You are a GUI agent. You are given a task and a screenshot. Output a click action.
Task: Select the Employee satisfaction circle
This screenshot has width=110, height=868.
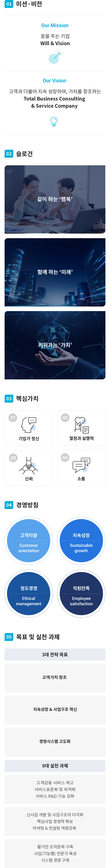[81, 593]
